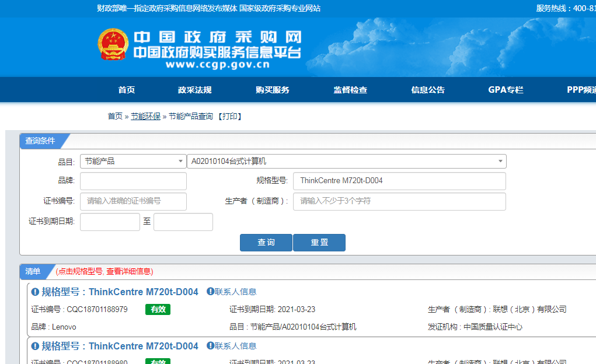Click 品目 : 节能产品/A02010104台式计算机 text
This screenshot has height=364, width=596.
coord(292,327)
